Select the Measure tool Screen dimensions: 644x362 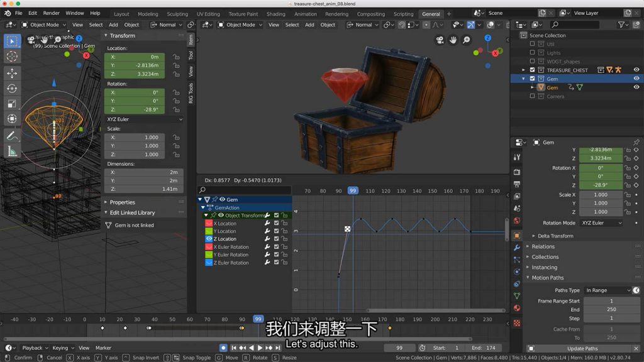[x=12, y=151]
